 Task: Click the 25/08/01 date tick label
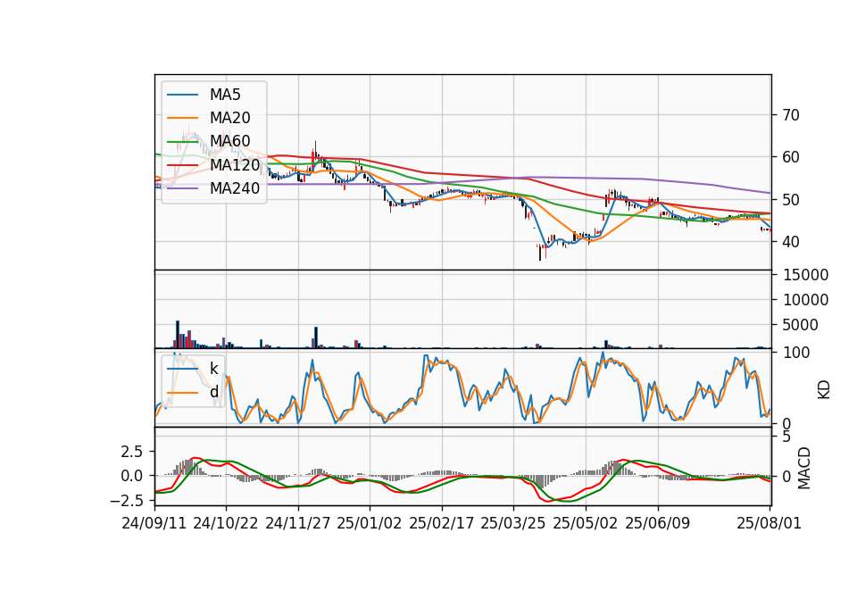point(769,523)
